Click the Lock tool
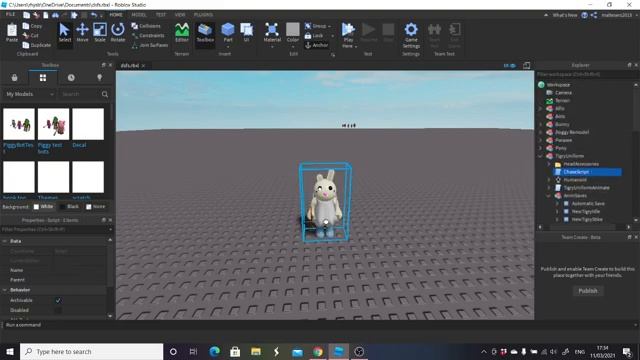The height and width of the screenshot is (360, 640). point(314,36)
